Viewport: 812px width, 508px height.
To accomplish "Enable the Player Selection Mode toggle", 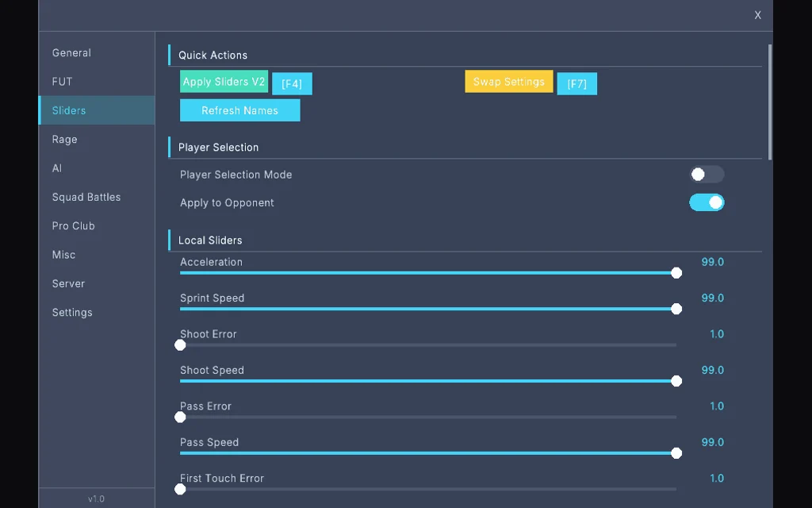I will coord(707,175).
